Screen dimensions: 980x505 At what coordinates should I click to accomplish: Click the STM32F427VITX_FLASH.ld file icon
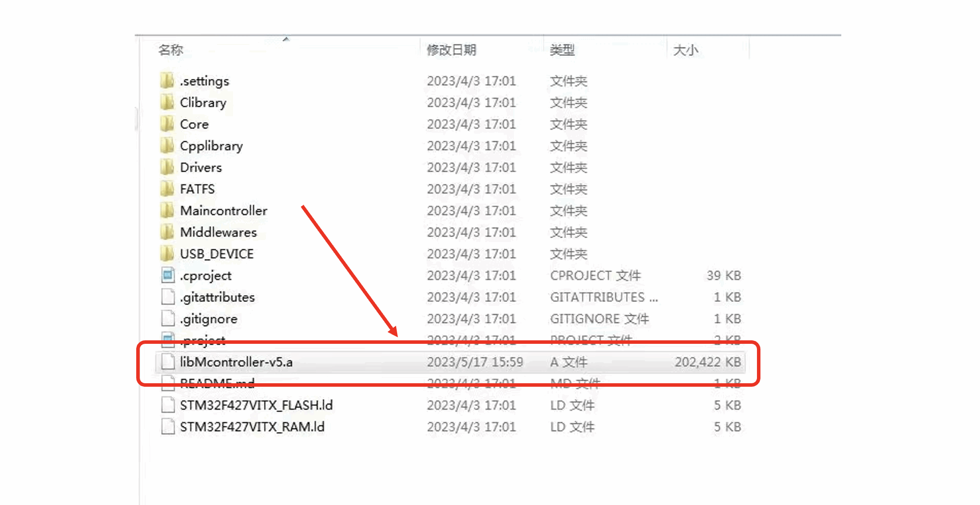click(168, 405)
